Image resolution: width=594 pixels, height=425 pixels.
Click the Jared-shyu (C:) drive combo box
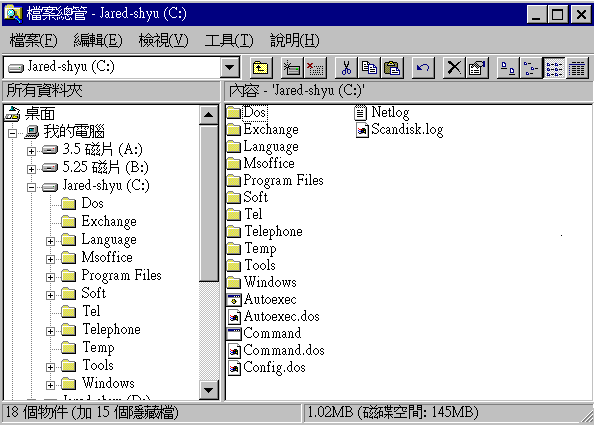121,68
